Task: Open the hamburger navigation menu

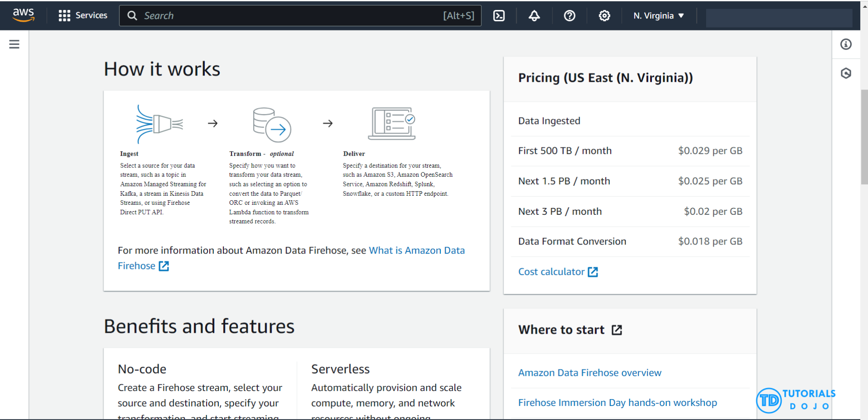Action: point(14,44)
